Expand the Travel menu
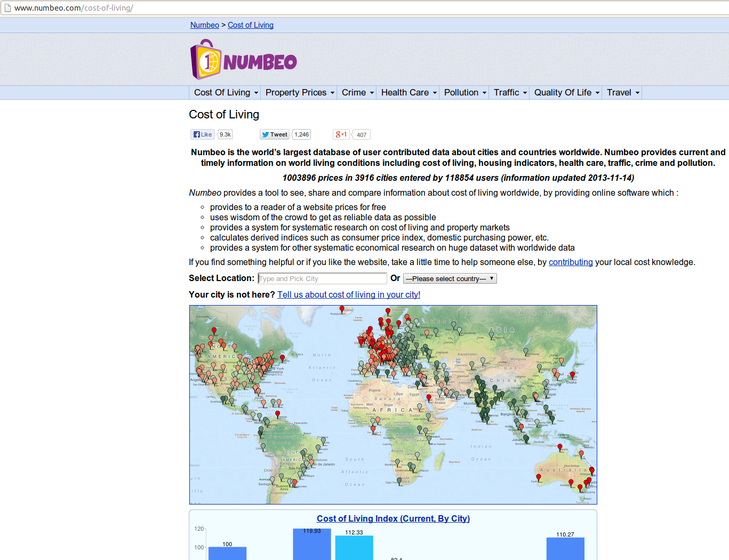729x560 pixels. [623, 92]
